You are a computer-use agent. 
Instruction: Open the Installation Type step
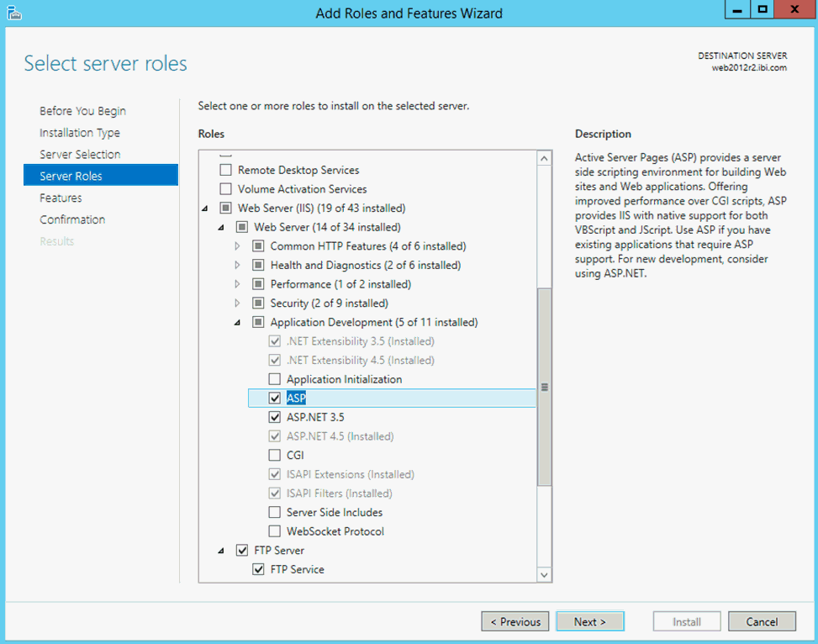click(80, 133)
